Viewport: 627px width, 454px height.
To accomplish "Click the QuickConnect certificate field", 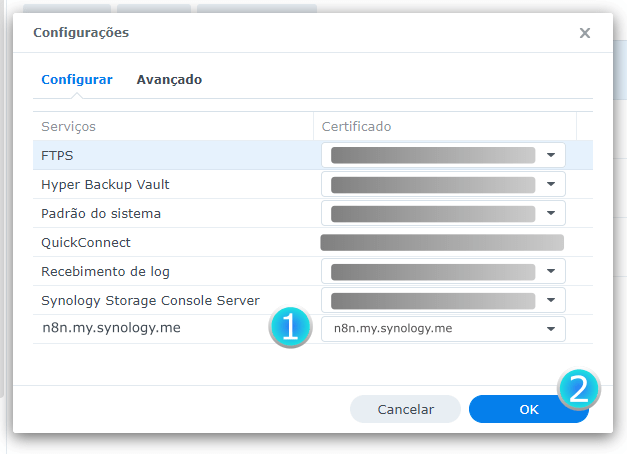I will 442,242.
